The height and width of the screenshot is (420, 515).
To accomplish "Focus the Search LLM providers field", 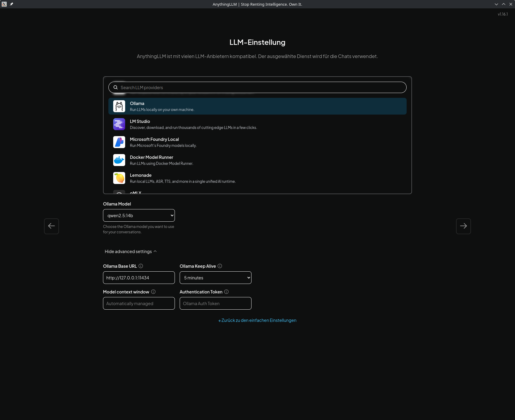I will (x=257, y=87).
